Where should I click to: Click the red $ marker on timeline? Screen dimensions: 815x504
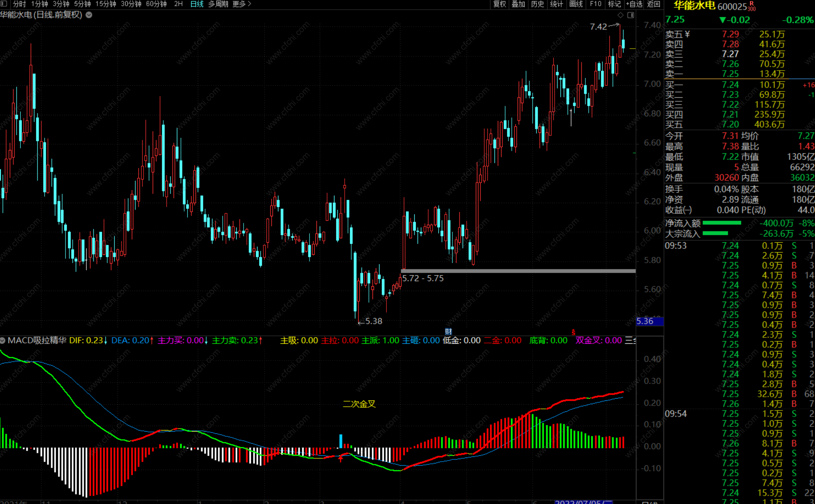point(573,332)
